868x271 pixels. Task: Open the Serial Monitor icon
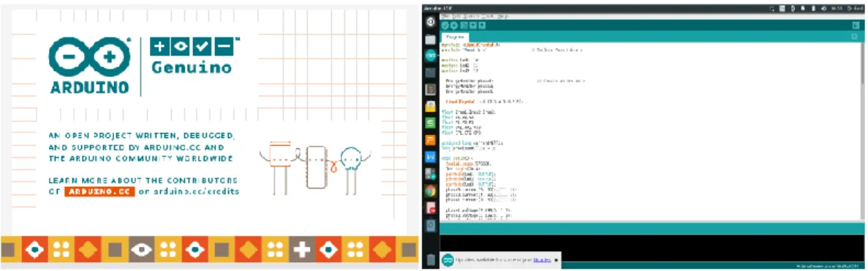tap(856, 26)
